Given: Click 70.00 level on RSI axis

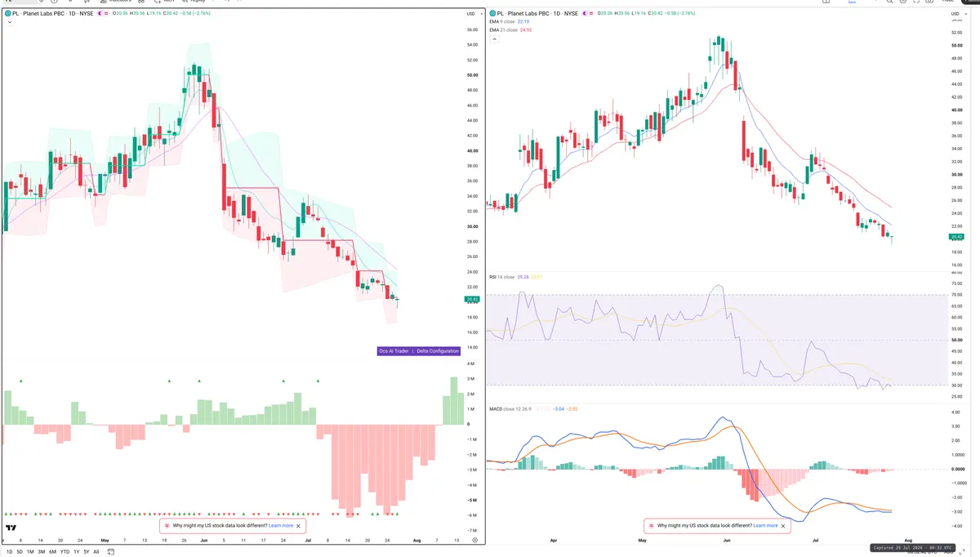Looking at the screenshot, I should [957, 295].
